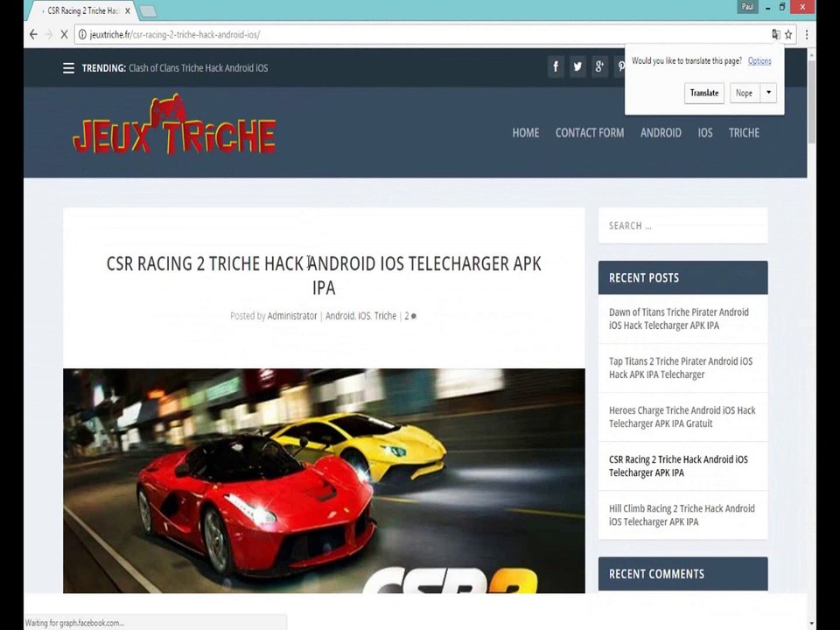The width and height of the screenshot is (840, 630).
Task: Open CONTACT FORM menu item
Action: (x=589, y=132)
